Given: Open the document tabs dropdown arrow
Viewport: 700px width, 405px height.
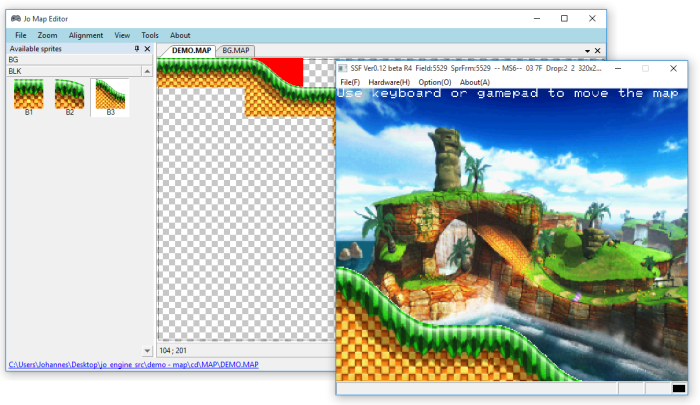Looking at the screenshot, I should [588, 51].
